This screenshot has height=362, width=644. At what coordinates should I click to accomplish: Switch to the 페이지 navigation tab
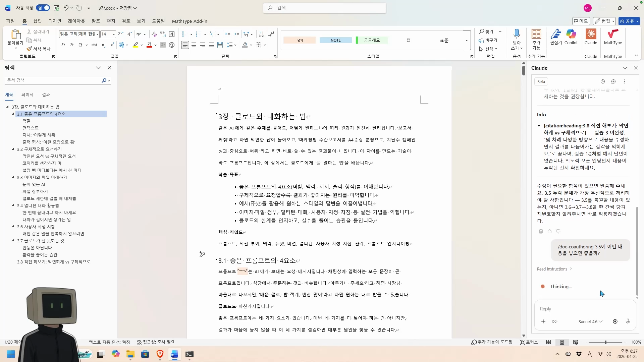27,95
